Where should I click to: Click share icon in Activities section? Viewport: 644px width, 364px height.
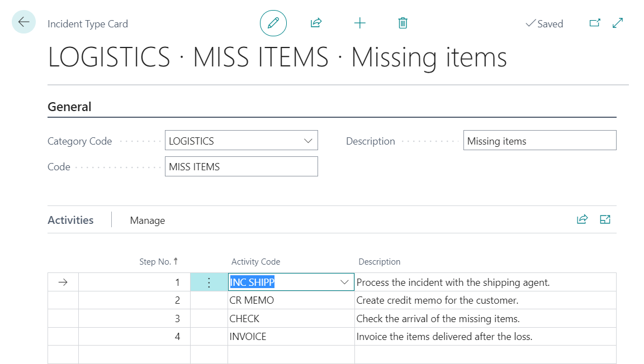coord(583,219)
